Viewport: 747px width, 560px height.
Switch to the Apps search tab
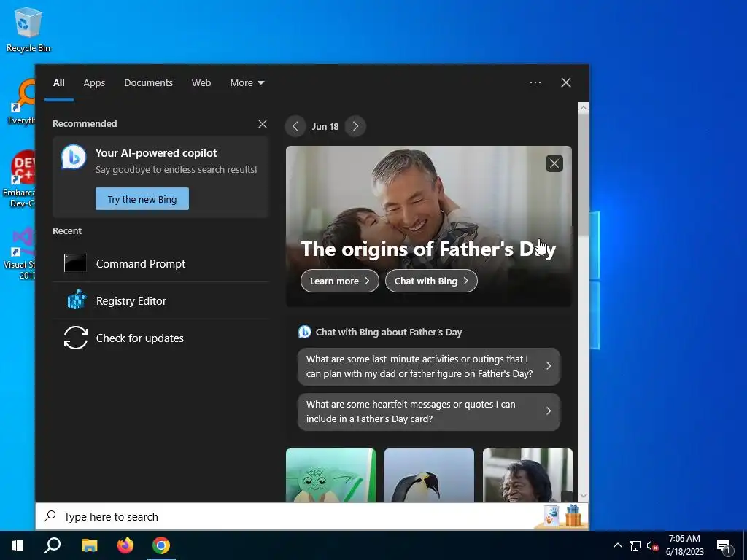[x=94, y=82]
